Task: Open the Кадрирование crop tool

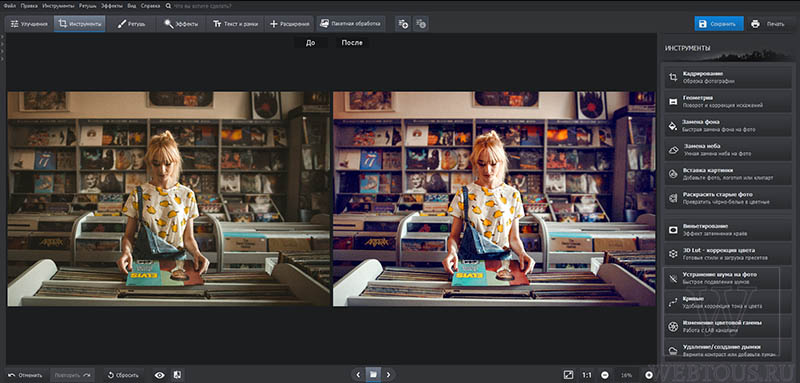Action: pyautogui.click(x=728, y=77)
